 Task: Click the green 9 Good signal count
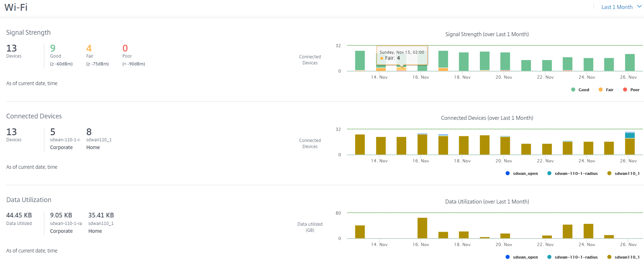(x=53, y=48)
